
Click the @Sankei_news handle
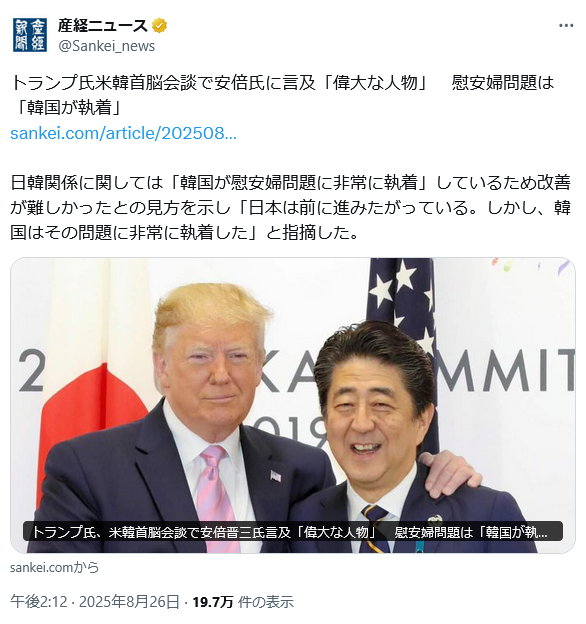pyautogui.click(x=107, y=46)
